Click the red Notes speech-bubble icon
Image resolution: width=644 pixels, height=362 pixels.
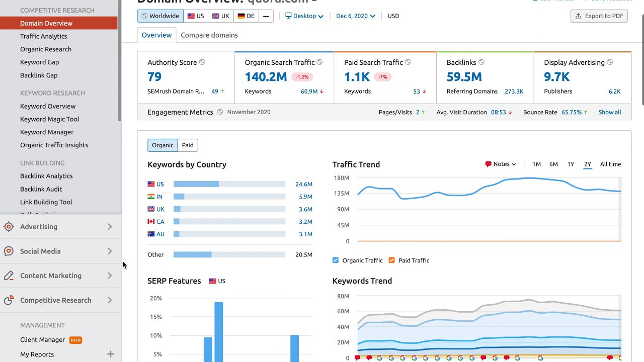click(488, 164)
